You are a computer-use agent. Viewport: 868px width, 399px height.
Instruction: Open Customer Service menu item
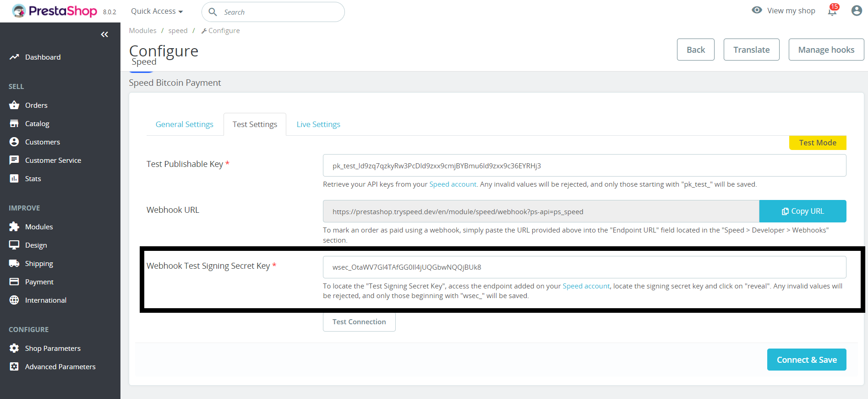click(x=53, y=160)
